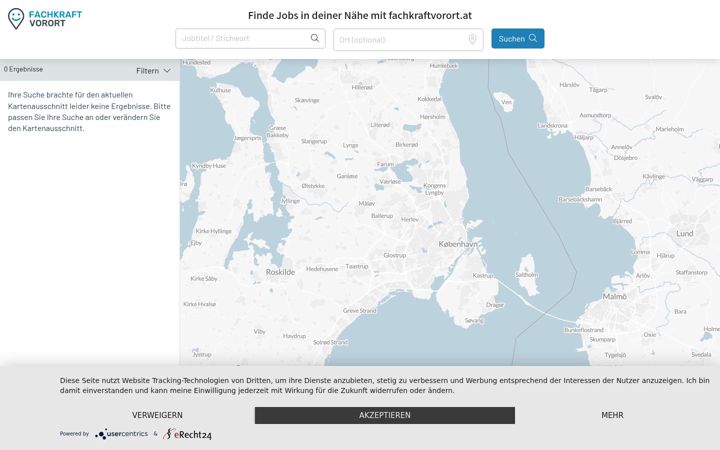720x450 pixels.
Task: Click the Kävlinge label on map
Action: pyautogui.click(x=653, y=176)
